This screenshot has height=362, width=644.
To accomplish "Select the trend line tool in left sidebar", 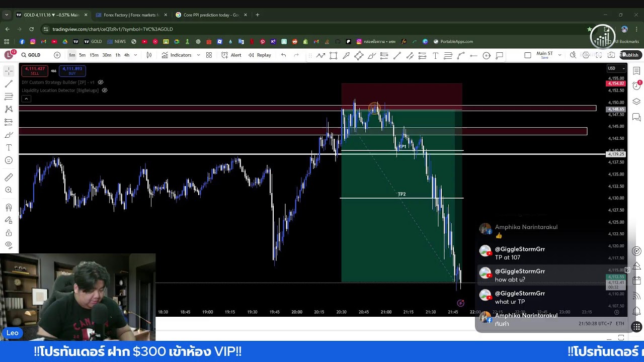I will [9, 83].
